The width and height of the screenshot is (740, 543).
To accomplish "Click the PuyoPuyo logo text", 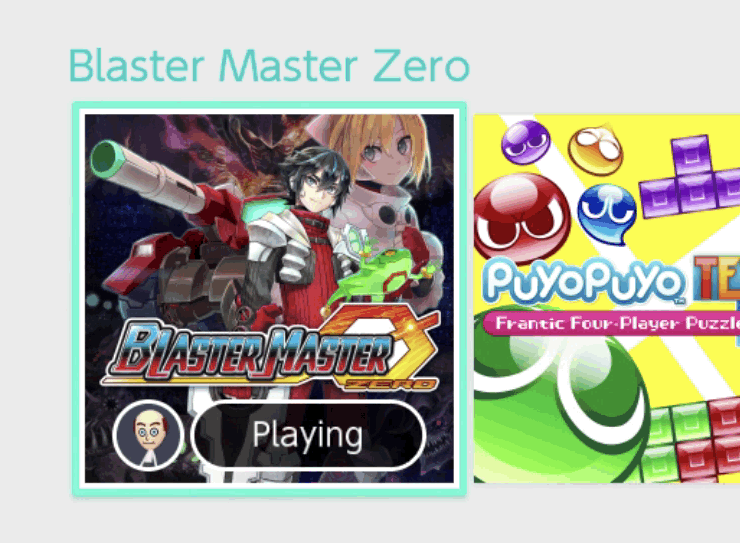I will pos(584,282).
